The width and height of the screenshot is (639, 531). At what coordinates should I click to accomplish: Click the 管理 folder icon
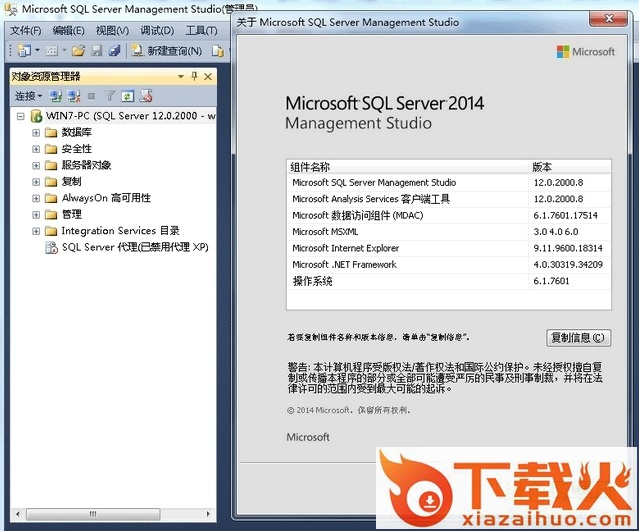(x=51, y=215)
